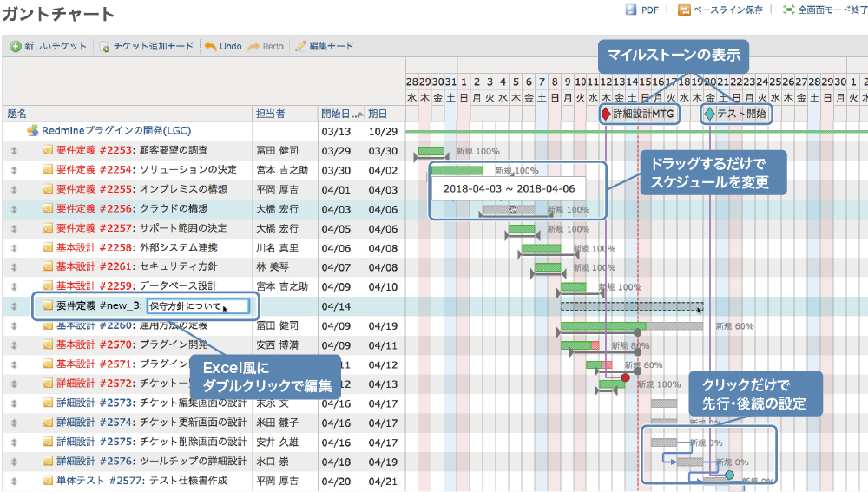This screenshot has height=492, width=868.
Task: Click the 保守方針について text input field
Action: 198,305
